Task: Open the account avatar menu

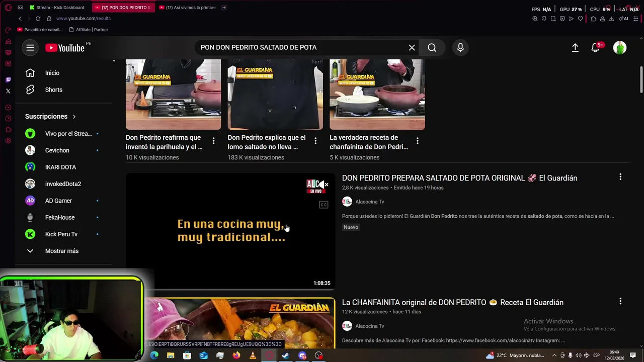Action: 620,48
